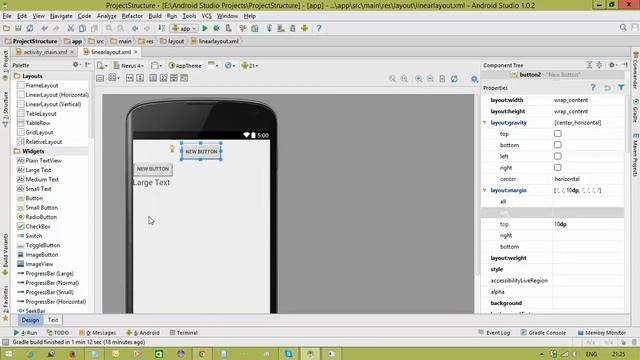Open the Nexus 4 device dropdown
Image resolution: width=640 pixels, height=360 pixels.
129,65
